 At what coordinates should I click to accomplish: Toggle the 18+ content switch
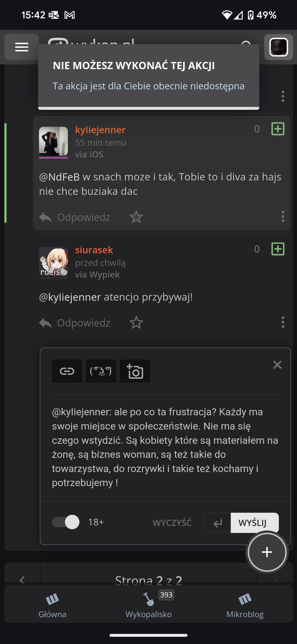(66, 522)
